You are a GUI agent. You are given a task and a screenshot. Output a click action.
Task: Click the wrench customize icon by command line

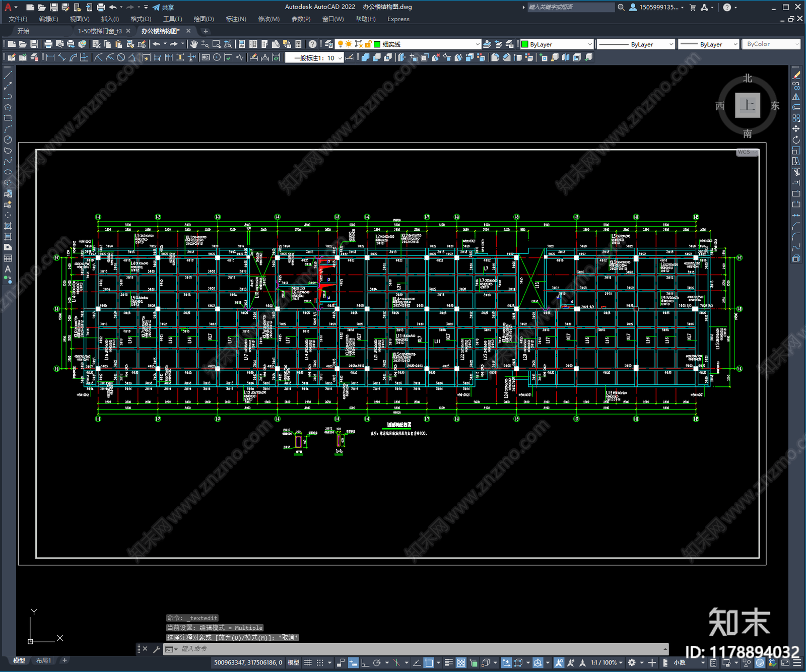(x=156, y=649)
